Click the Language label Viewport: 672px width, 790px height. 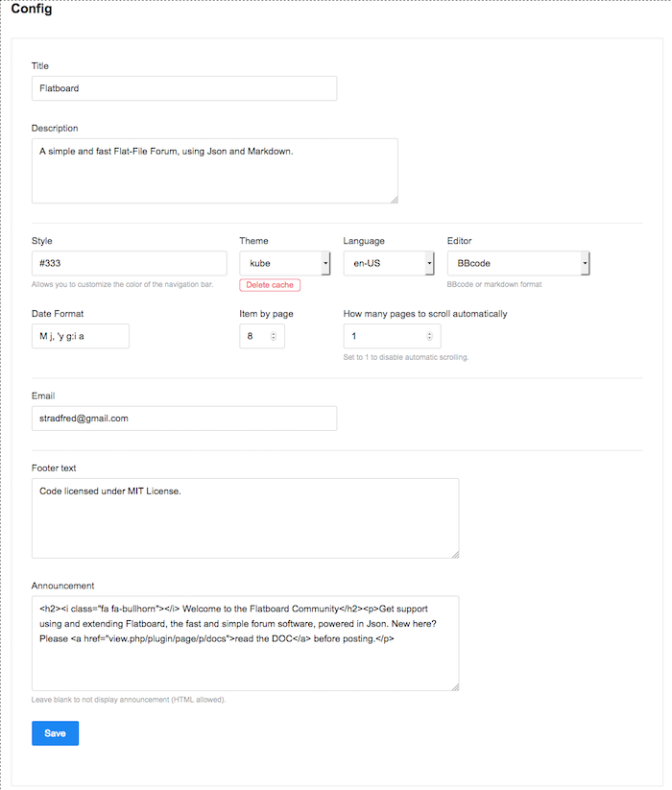tap(364, 241)
